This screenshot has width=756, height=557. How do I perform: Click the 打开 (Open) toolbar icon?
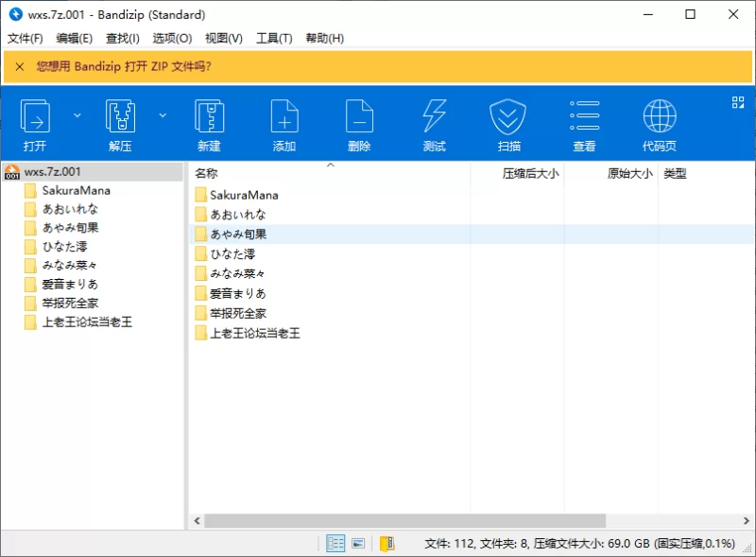click(x=35, y=115)
